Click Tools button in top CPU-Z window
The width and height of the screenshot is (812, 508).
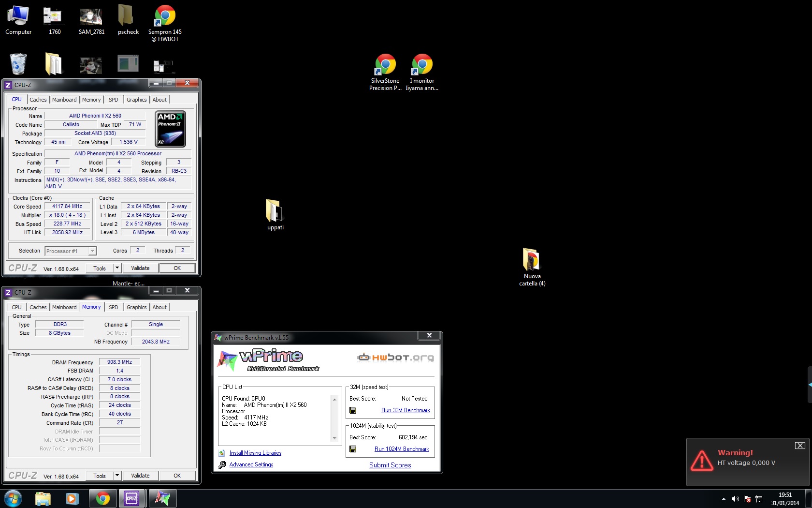click(100, 268)
